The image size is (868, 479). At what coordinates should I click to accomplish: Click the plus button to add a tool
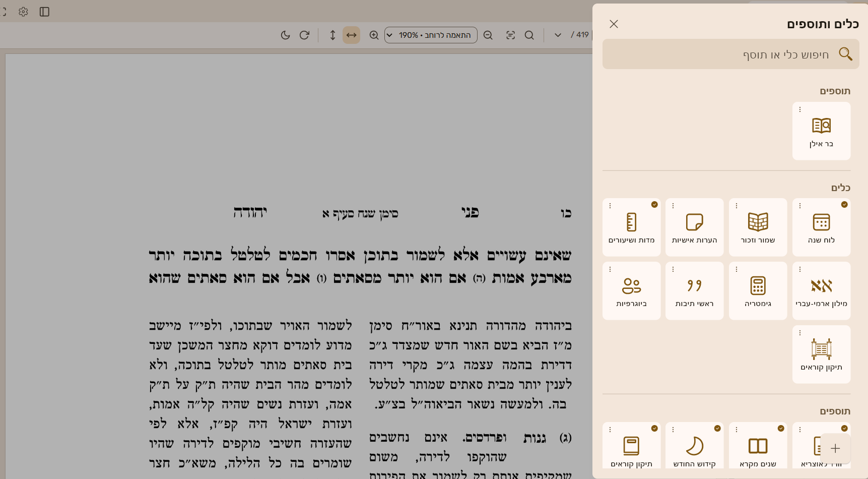(x=835, y=448)
